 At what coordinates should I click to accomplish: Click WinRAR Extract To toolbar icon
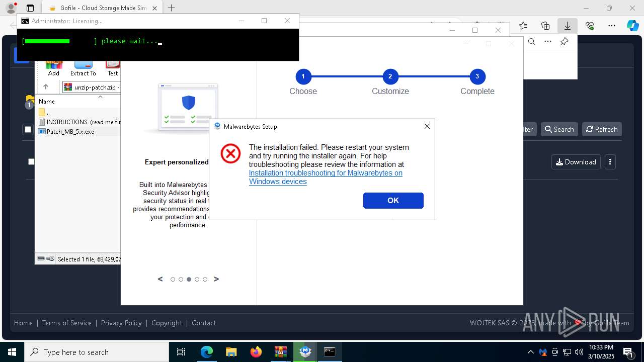[83, 68]
